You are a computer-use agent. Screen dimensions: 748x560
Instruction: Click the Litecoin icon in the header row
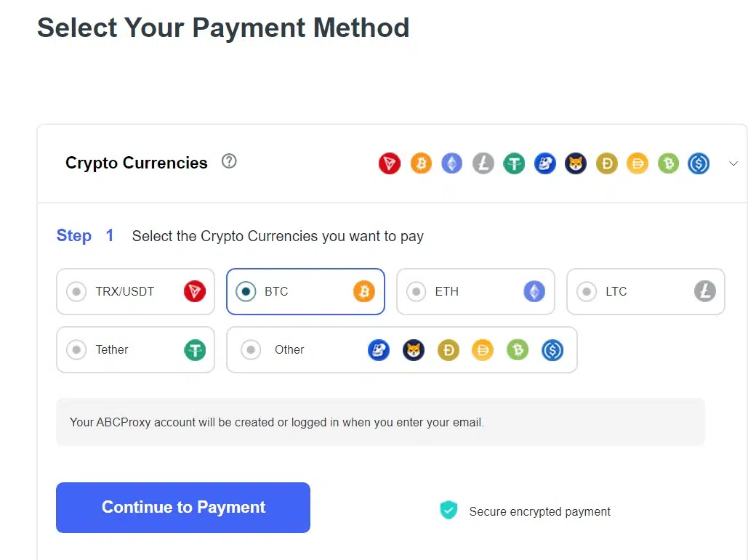click(483, 163)
